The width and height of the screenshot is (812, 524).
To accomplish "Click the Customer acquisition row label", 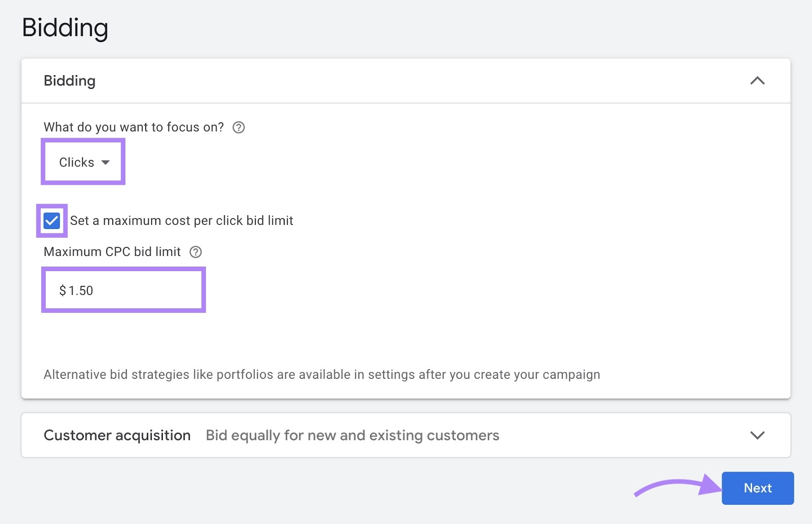I will (x=117, y=435).
